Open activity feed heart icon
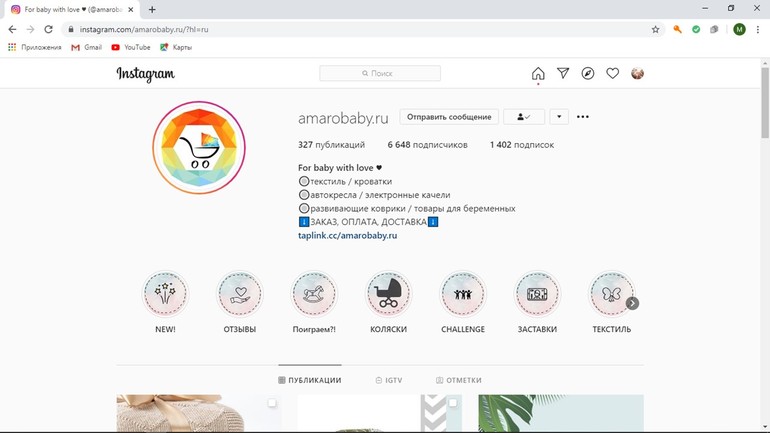 [612, 74]
